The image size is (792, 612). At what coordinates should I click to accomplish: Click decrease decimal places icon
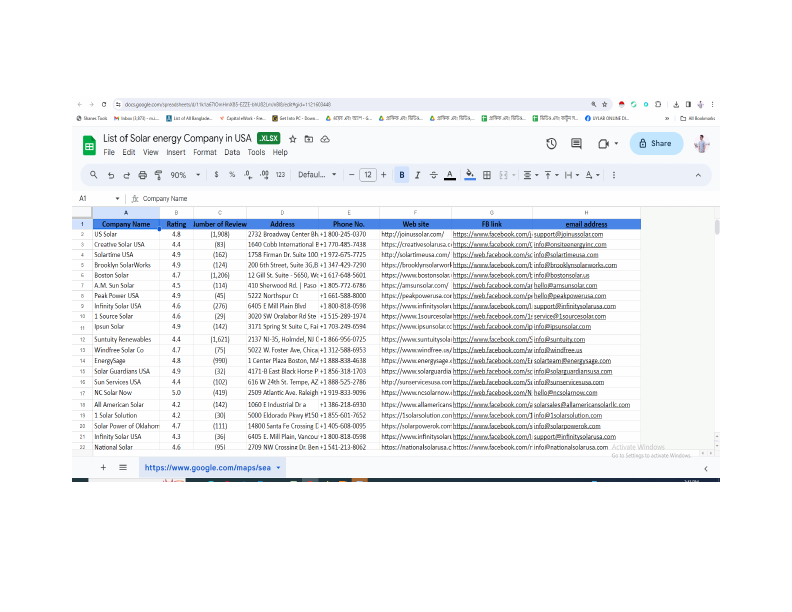tap(248, 175)
